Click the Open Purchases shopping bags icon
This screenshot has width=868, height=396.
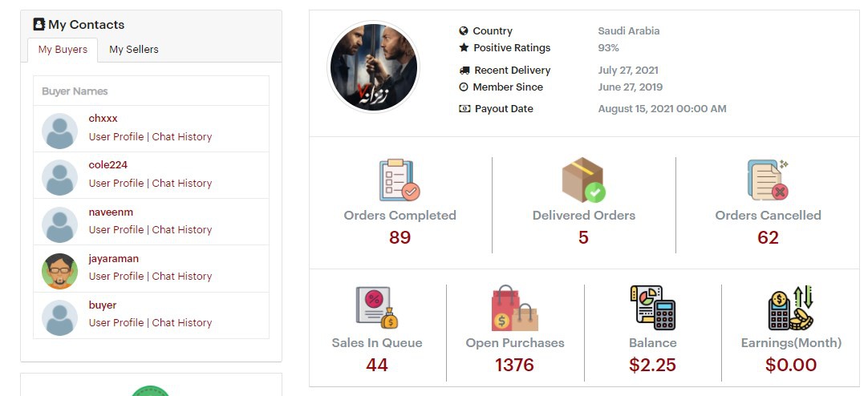pyautogui.click(x=514, y=308)
